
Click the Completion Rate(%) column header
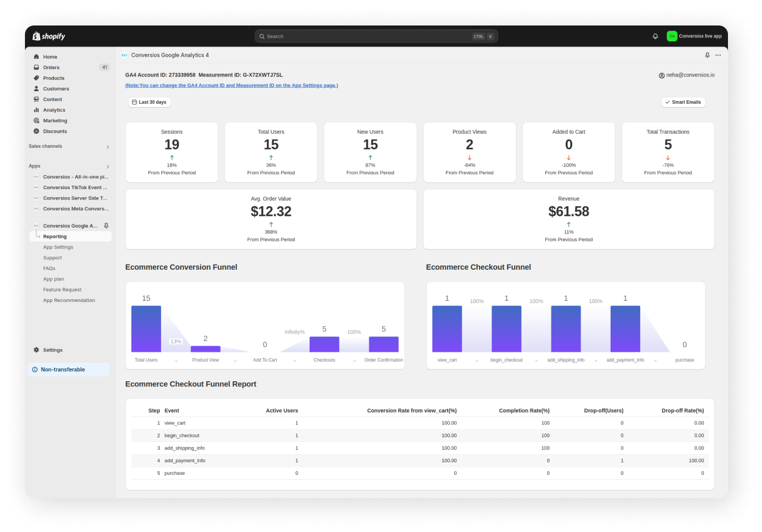524,411
